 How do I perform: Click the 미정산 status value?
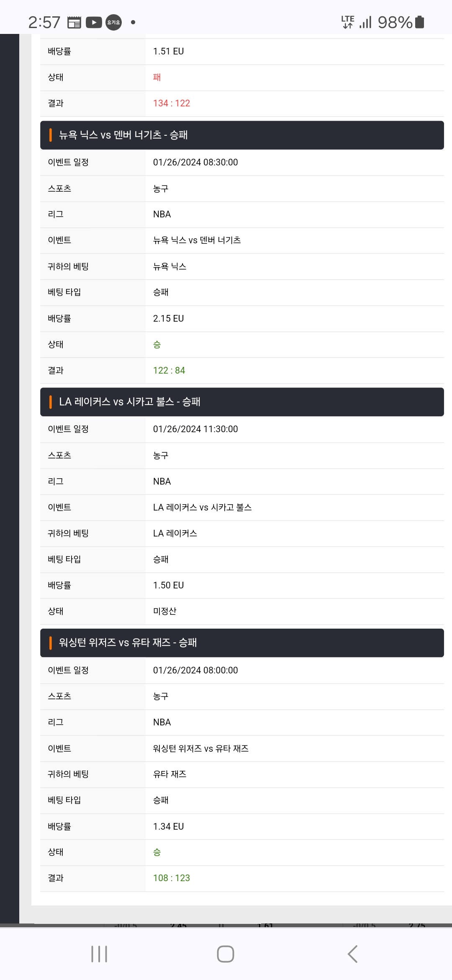[165, 611]
